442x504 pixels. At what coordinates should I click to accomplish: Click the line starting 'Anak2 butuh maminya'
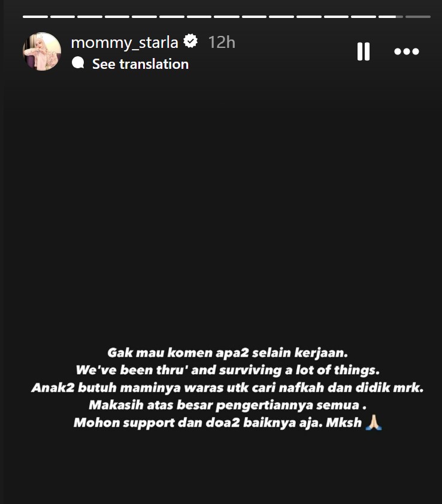pyautogui.click(x=228, y=387)
